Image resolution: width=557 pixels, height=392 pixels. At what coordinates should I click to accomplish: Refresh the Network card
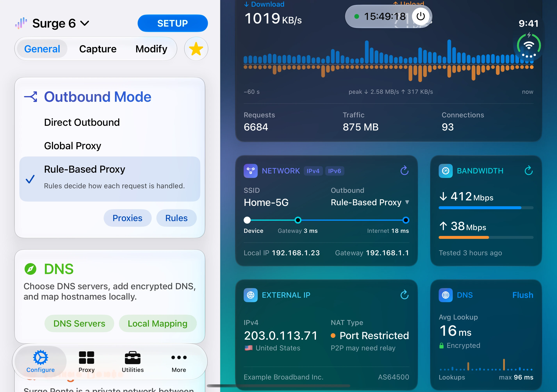click(404, 171)
